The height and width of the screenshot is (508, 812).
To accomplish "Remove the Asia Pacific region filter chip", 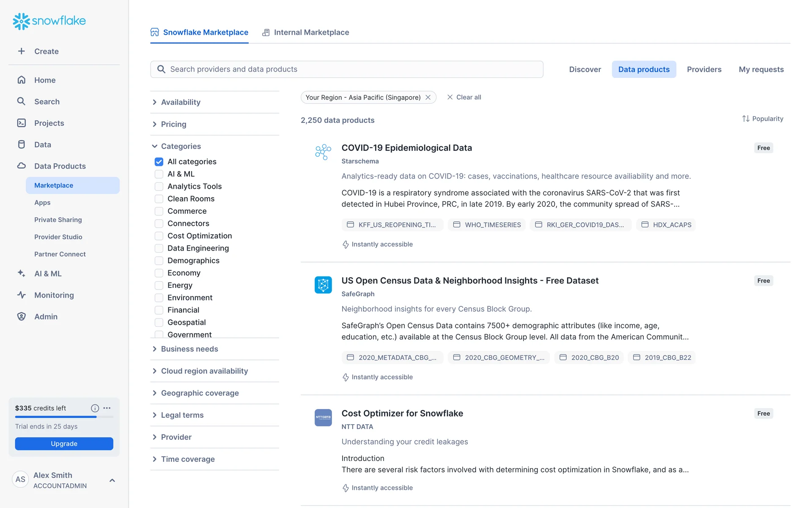I will pyautogui.click(x=428, y=97).
